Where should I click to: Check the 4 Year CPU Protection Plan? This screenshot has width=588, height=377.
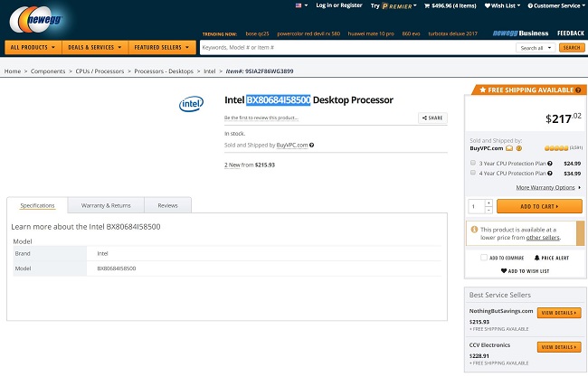pos(473,173)
